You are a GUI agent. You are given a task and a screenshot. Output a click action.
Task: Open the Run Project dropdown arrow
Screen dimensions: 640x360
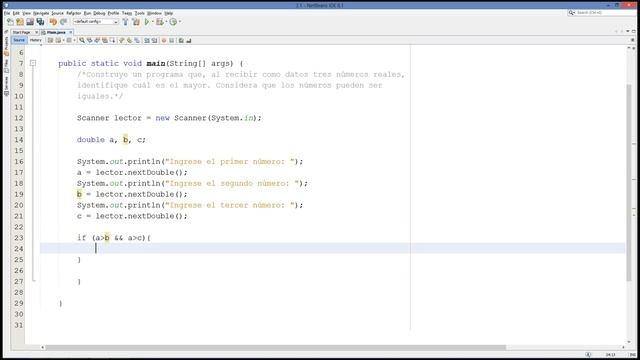pyautogui.click(x=153, y=22)
